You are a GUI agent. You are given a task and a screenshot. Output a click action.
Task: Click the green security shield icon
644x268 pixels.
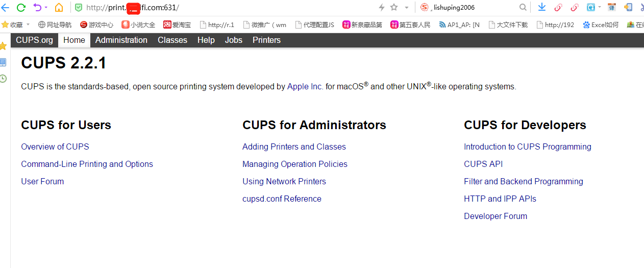[78, 8]
